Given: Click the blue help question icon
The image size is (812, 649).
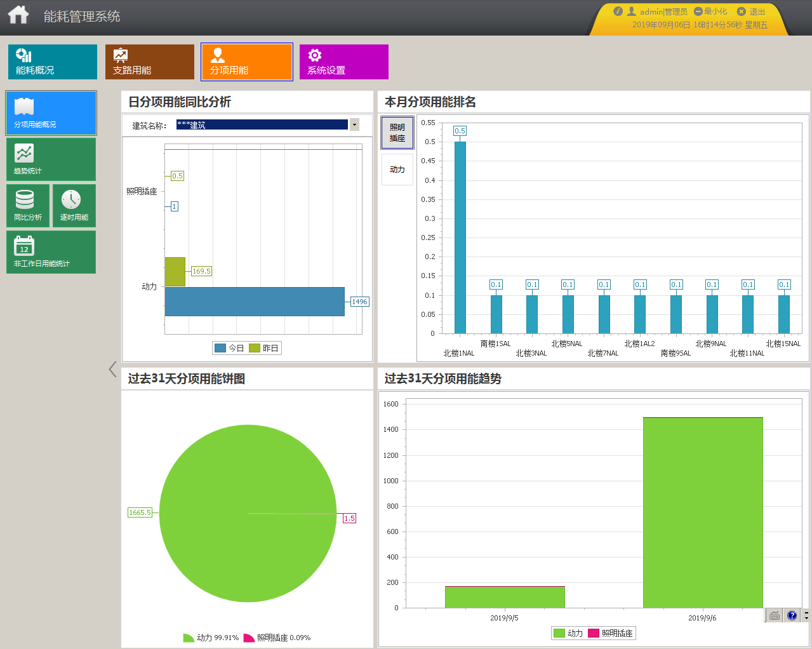Looking at the screenshot, I should tap(792, 615).
